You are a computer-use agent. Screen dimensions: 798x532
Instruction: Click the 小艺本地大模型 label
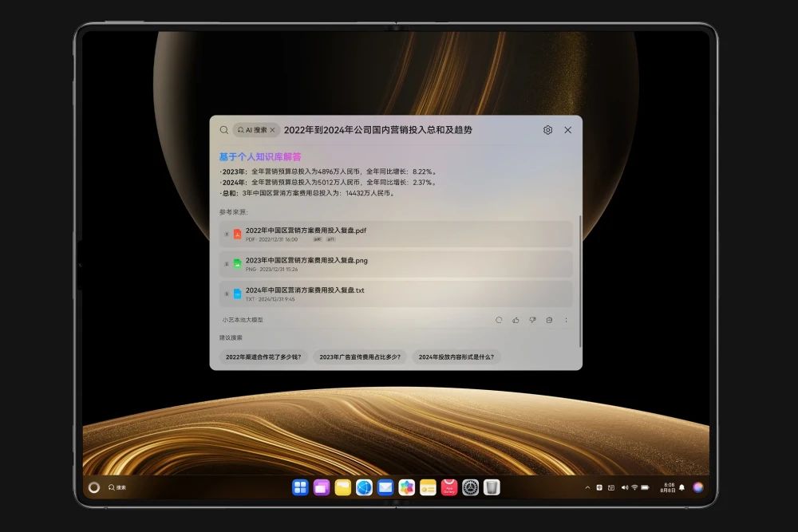coord(243,320)
